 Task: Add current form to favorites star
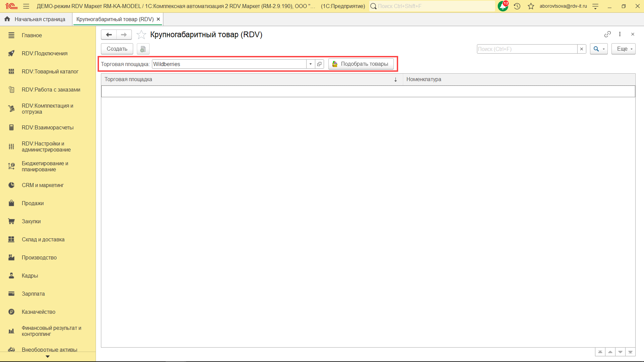point(141,35)
